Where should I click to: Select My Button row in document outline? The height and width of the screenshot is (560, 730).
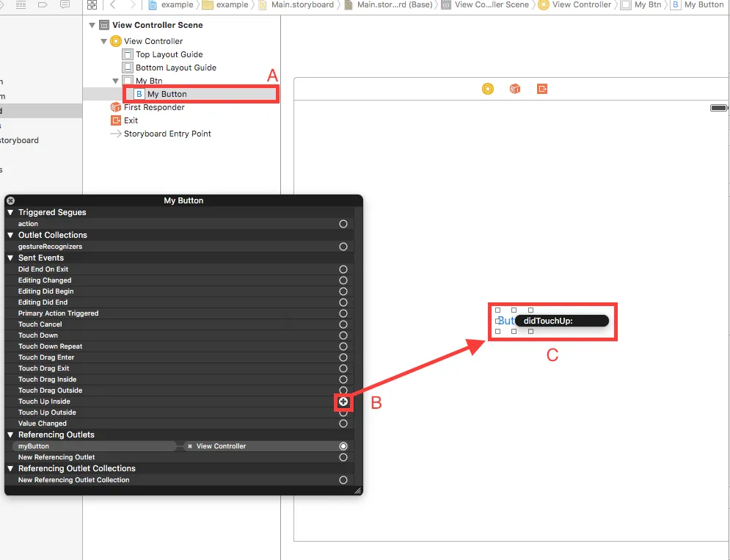[181, 94]
